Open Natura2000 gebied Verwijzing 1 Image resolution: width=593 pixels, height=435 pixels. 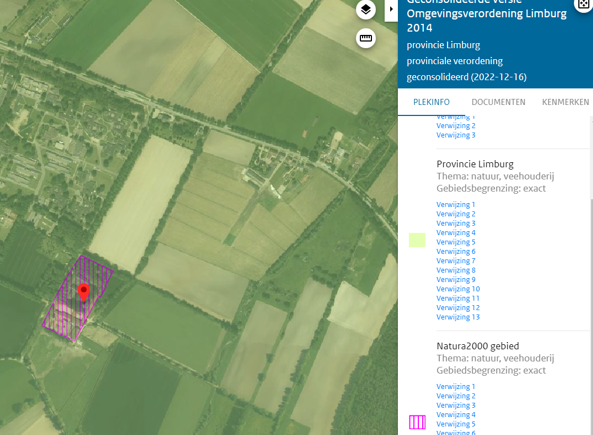click(455, 387)
